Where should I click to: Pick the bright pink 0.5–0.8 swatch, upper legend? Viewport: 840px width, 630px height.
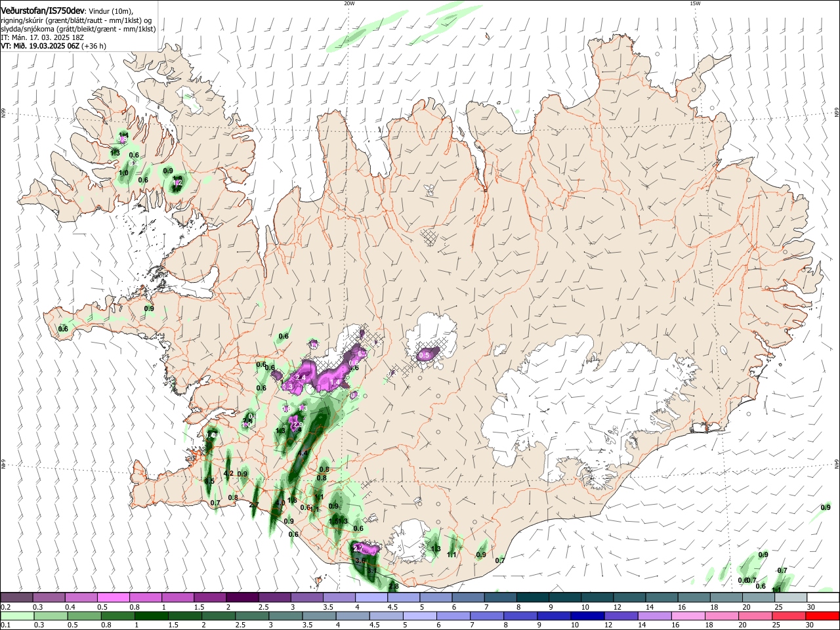[x=113, y=598]
